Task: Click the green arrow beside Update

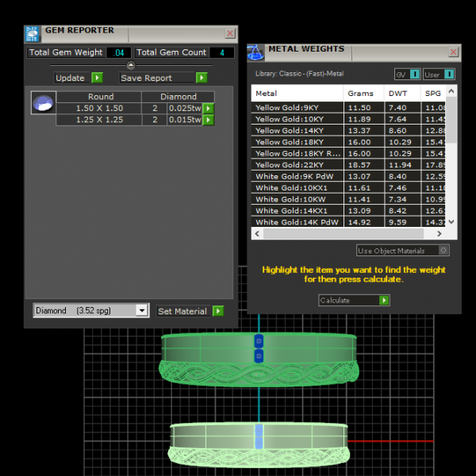Action: pos(97,78)
